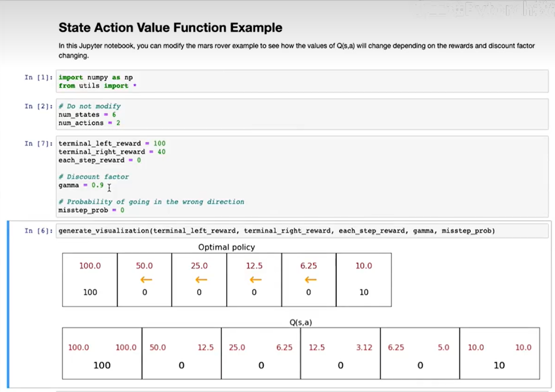Click the large 100 in the Q(s,a) table

point(102,365)
